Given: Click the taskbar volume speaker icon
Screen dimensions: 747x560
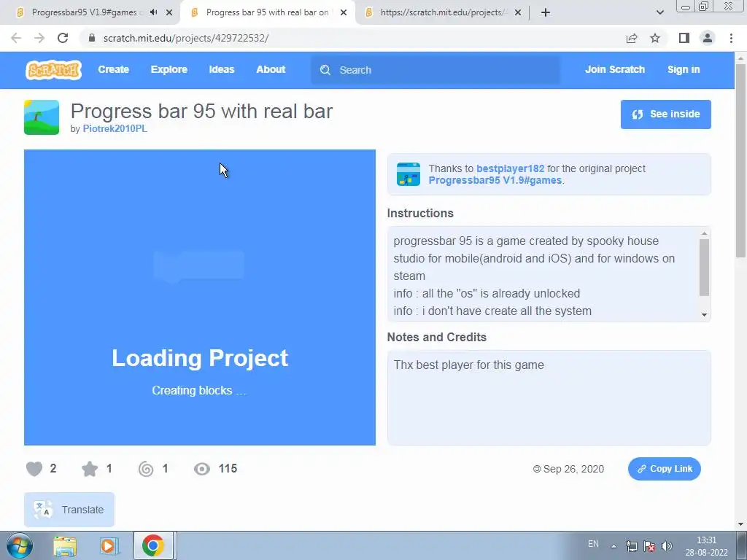Looking at the screenshot, I should [667, 546].
